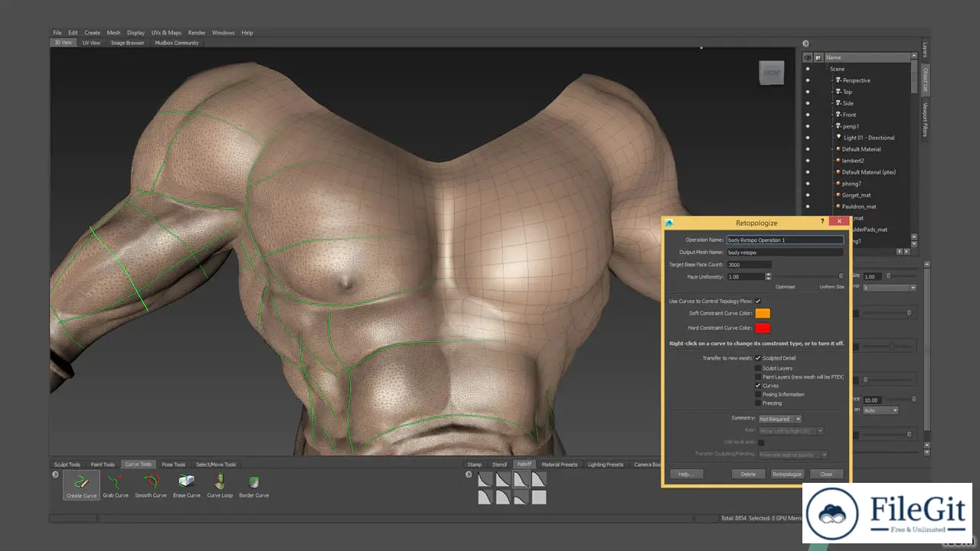The width and height of the screenshot is (980, 551).
Task: Open the UVs & Maps menu
Action: coord(166,33)
